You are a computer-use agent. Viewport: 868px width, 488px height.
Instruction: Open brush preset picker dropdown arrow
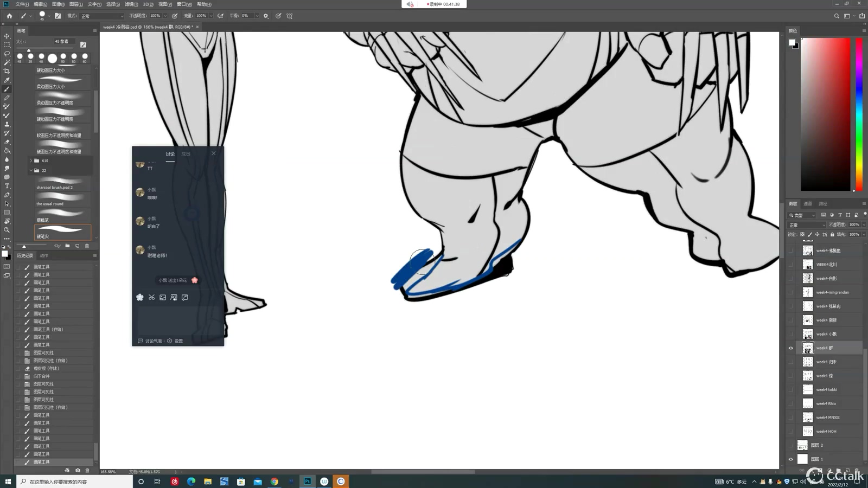click(49, 16)
